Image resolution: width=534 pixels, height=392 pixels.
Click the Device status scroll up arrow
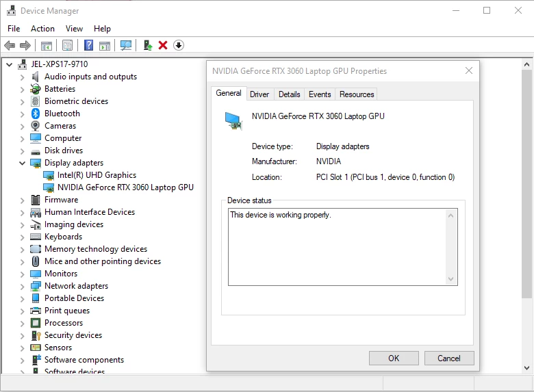pos(451,215)
